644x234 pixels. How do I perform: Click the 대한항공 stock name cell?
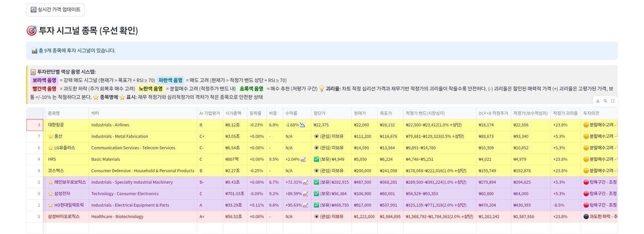pos(66,125)
